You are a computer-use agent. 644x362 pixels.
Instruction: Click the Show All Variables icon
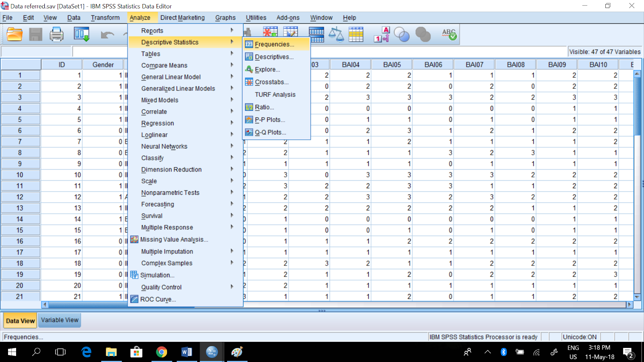click(x=423, y=35)
